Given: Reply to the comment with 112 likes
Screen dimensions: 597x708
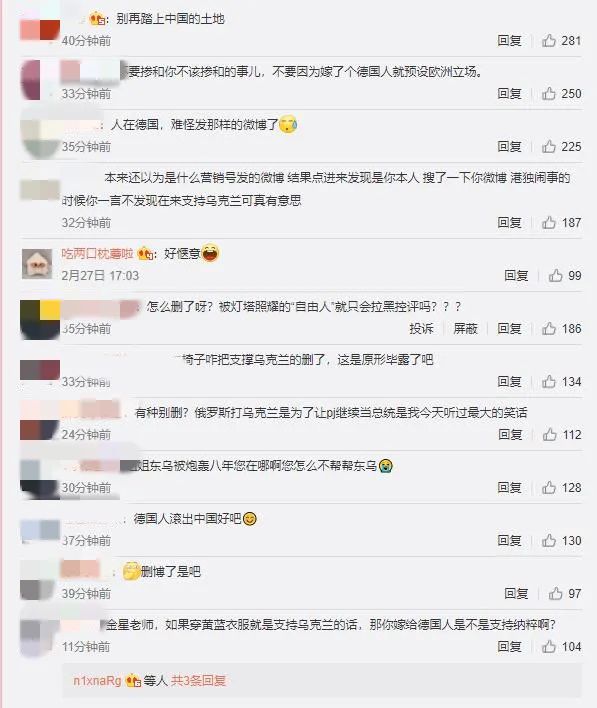Looking at the screenshot, I should [x=510, y=434].
